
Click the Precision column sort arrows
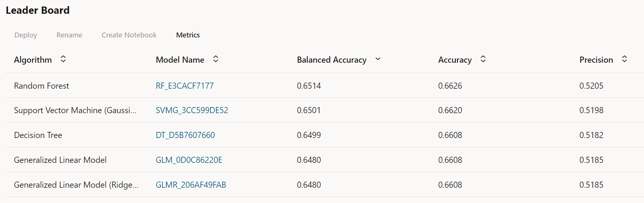(625, 59)
